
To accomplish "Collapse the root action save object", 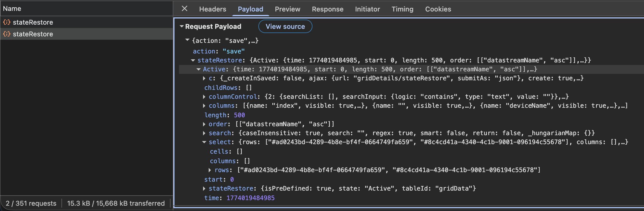I will [x=187, y=40].
